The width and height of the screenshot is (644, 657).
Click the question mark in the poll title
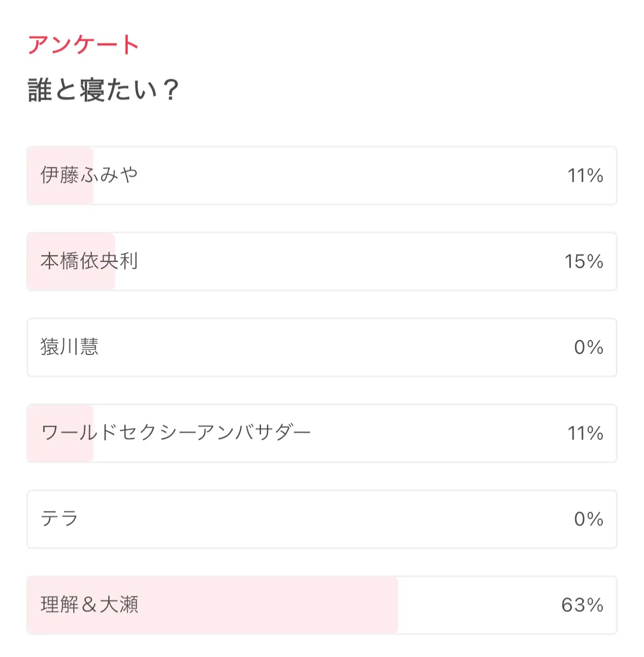pyautogui.click(x=171, y=90)
